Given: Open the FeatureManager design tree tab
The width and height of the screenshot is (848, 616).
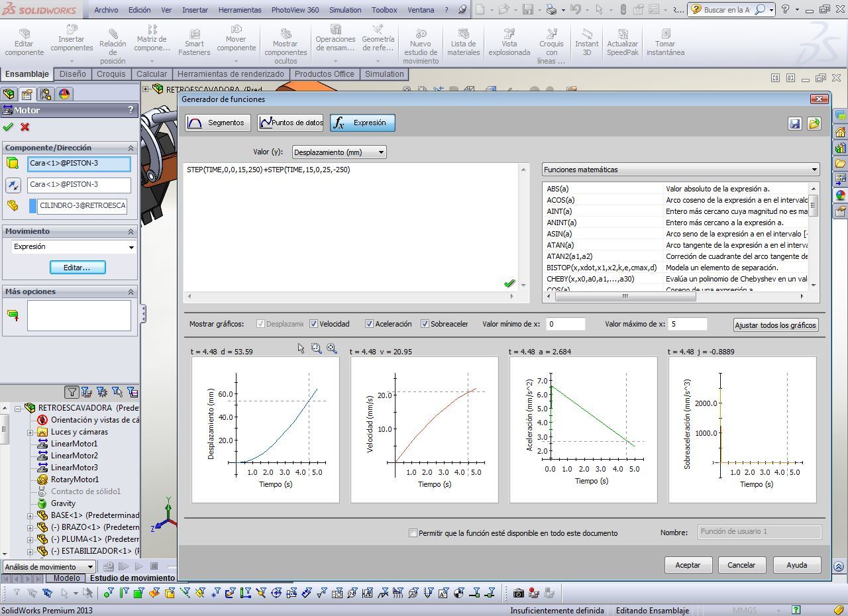Looking at the screenshot, I should pos(9,94).
